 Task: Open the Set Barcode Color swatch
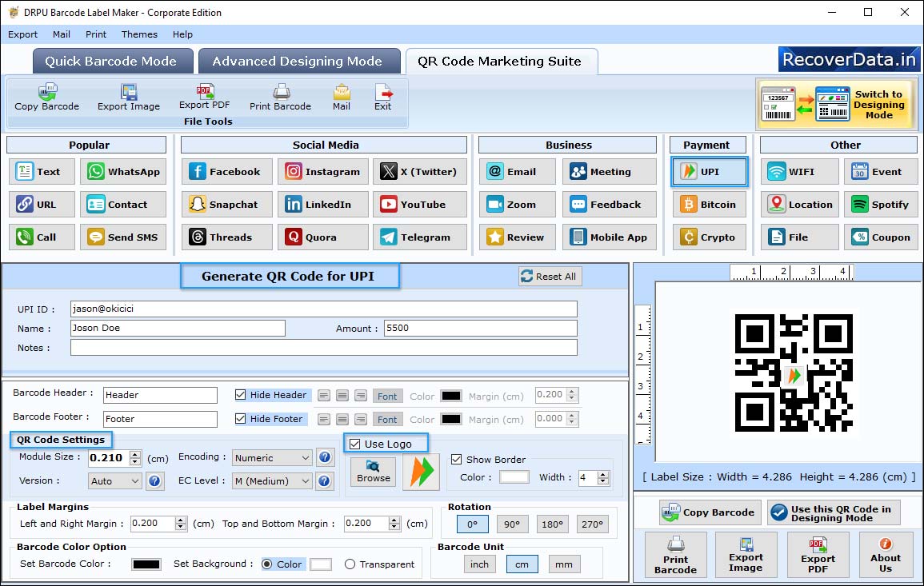pos(146,564)
